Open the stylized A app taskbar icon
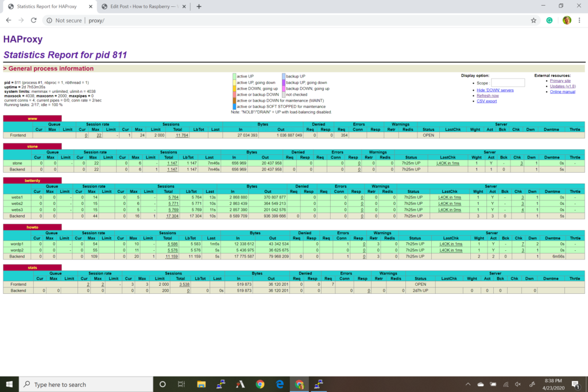 point(241,384)
